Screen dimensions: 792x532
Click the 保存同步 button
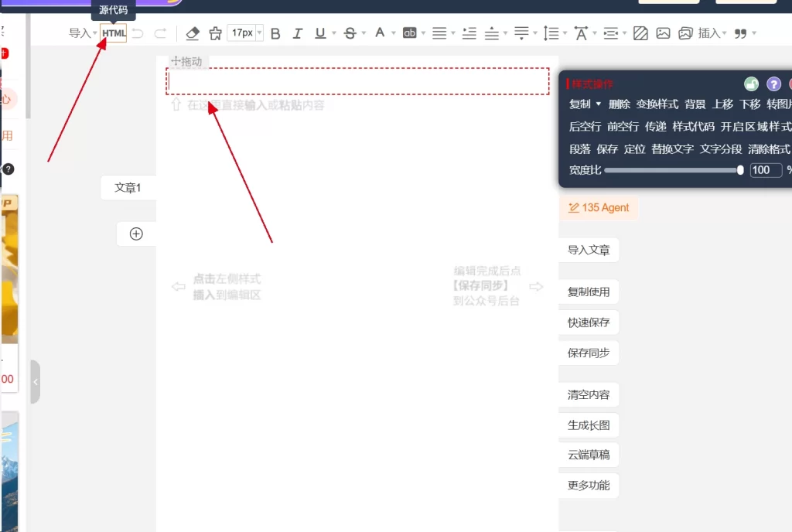(589, 353)
